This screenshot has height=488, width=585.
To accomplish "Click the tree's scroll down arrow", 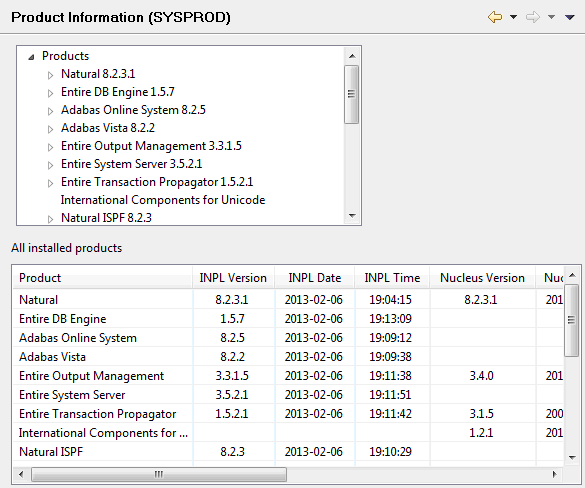I will point(351,216).
